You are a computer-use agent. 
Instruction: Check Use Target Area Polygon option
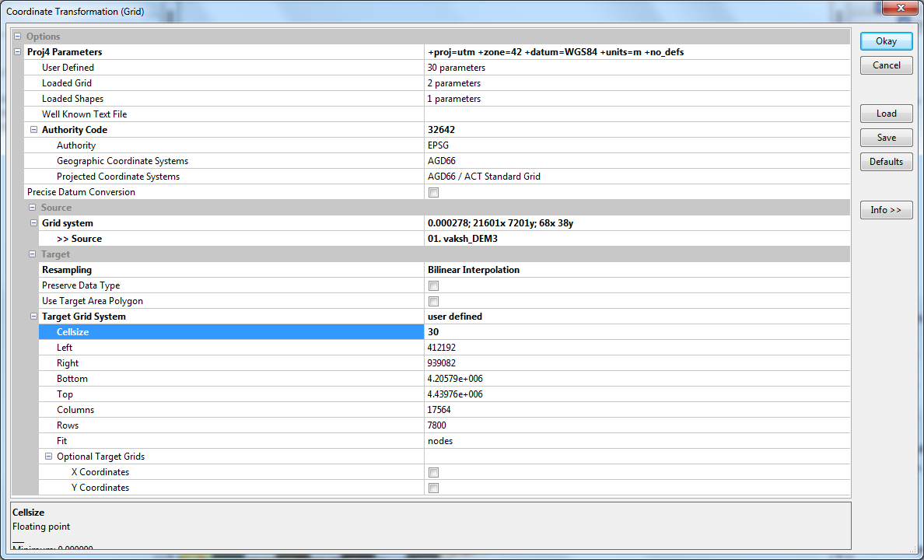434,301
